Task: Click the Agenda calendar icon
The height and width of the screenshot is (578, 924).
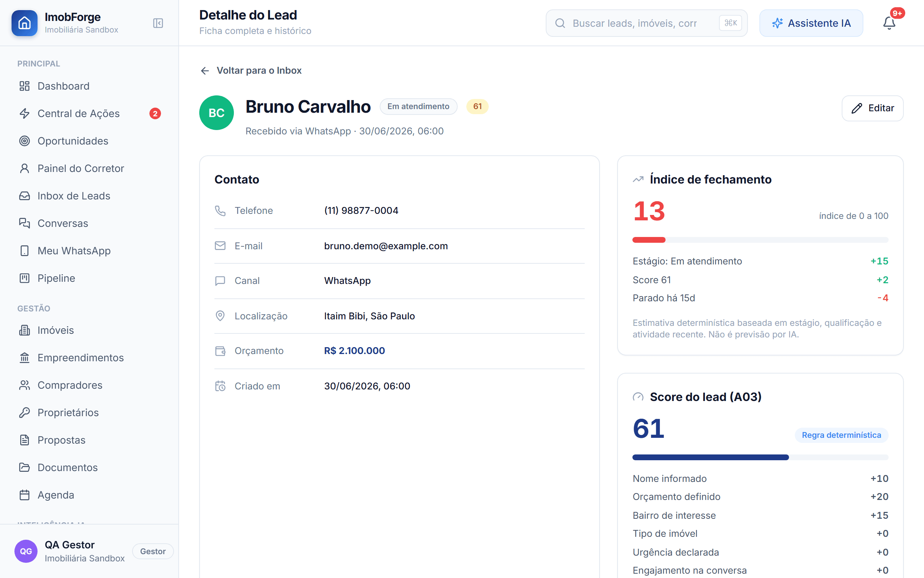Action: (x=25, y=495)
